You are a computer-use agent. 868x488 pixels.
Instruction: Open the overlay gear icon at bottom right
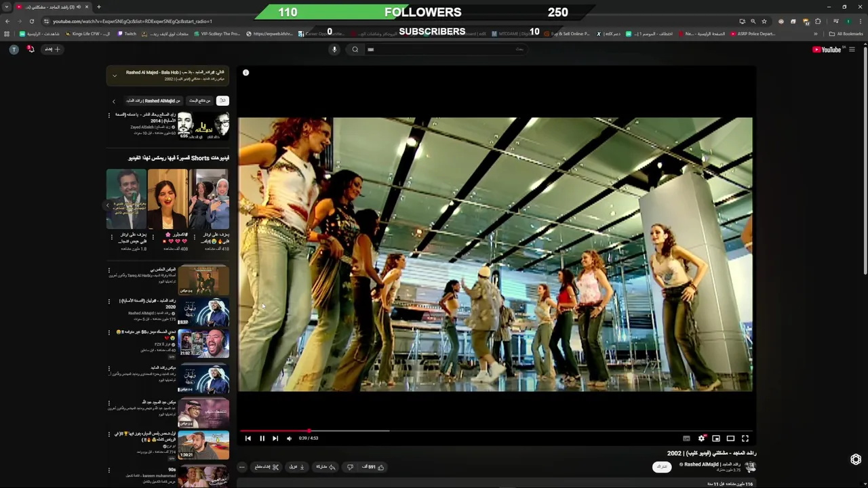point(856,460)
